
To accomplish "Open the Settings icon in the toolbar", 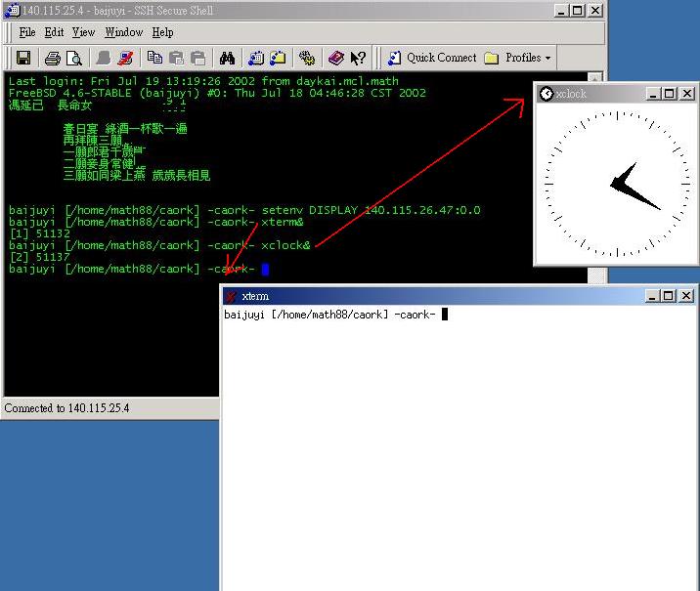I will 307,58.
